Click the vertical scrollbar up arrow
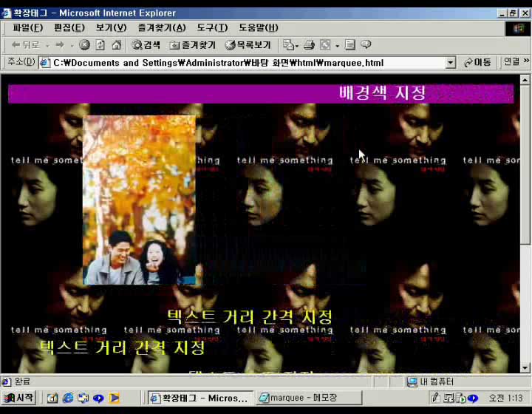 [525, 80]
